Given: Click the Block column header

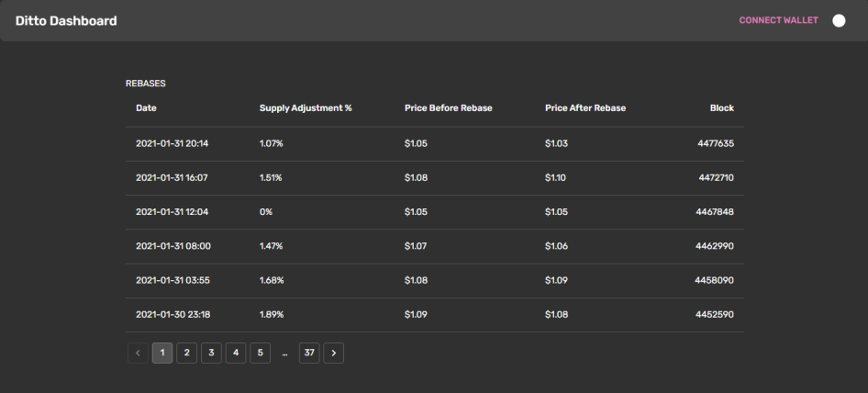Looking at the screenshot, I should (x=722, y=108).
